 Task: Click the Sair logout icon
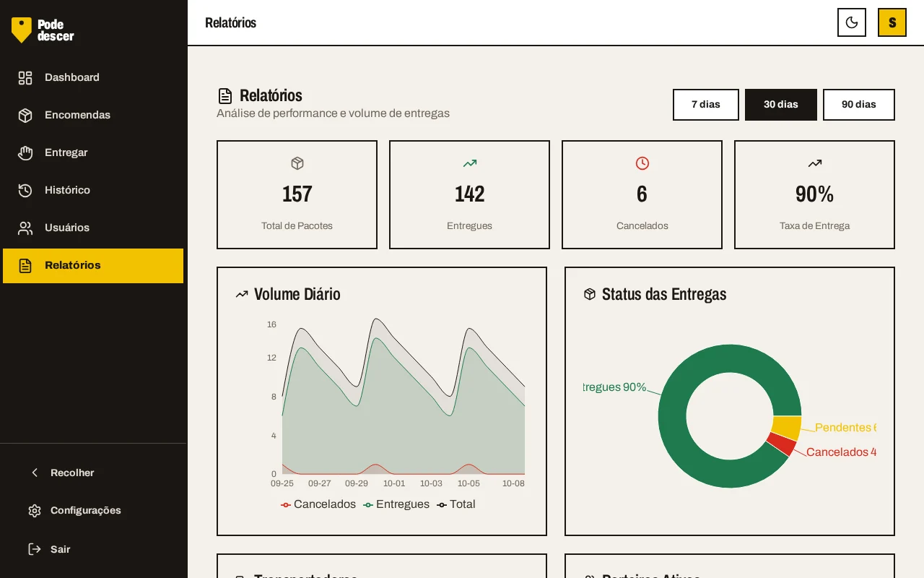[35, 549]
